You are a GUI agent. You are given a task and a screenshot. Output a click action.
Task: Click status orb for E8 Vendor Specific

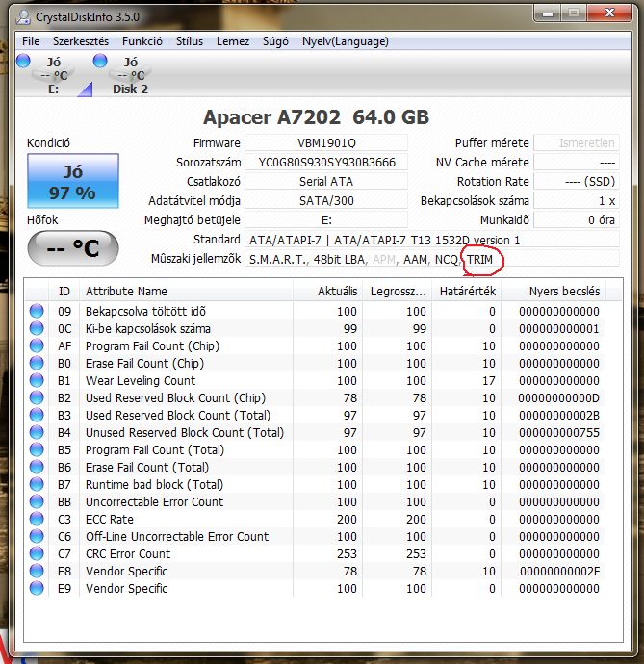click(x=37, y=571)
